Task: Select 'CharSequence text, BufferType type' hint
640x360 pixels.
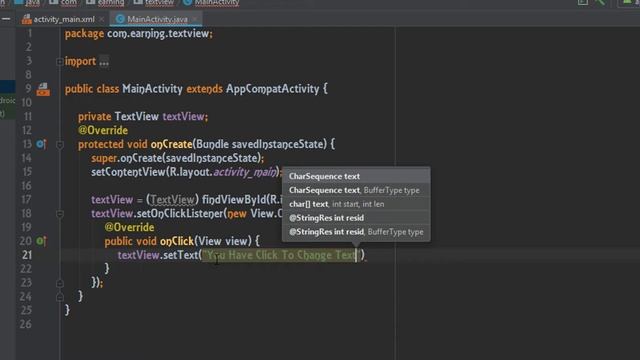Action: click(356, 190)
